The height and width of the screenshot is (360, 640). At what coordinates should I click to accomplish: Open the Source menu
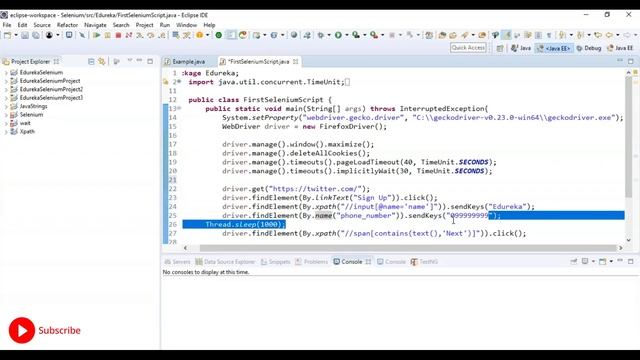click(42, 25)
